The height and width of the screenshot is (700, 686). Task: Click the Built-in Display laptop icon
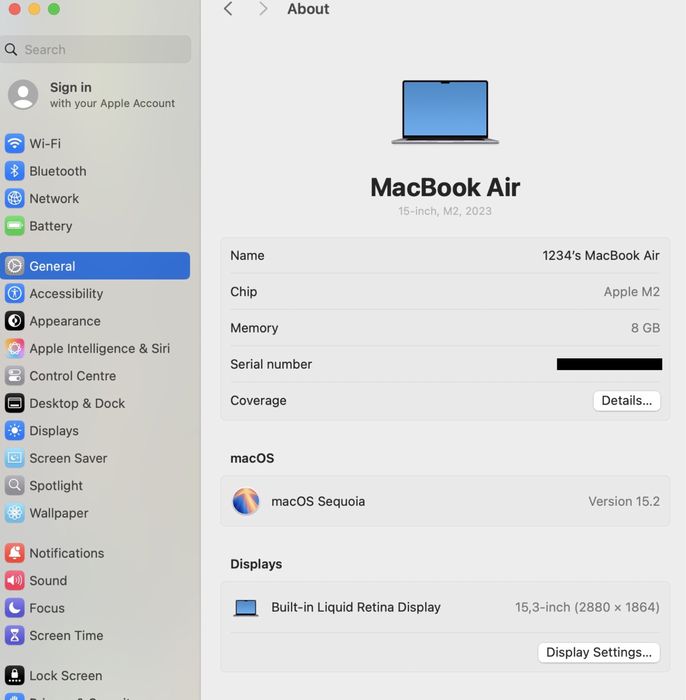point(246,608)
